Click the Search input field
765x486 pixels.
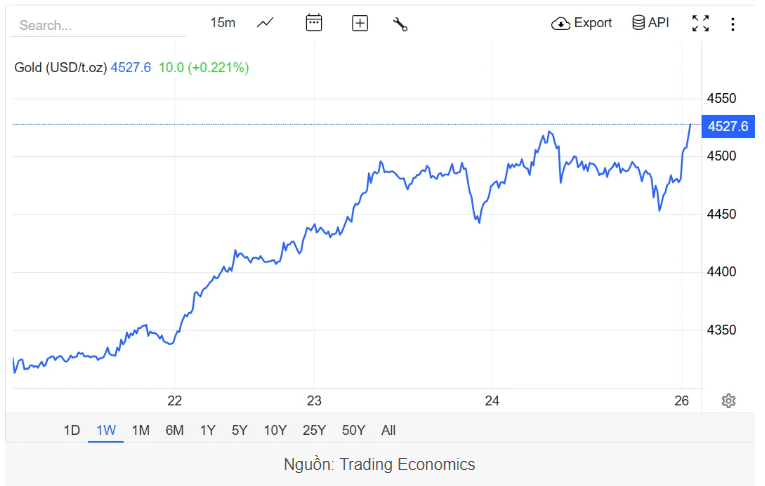click(100, 25)
